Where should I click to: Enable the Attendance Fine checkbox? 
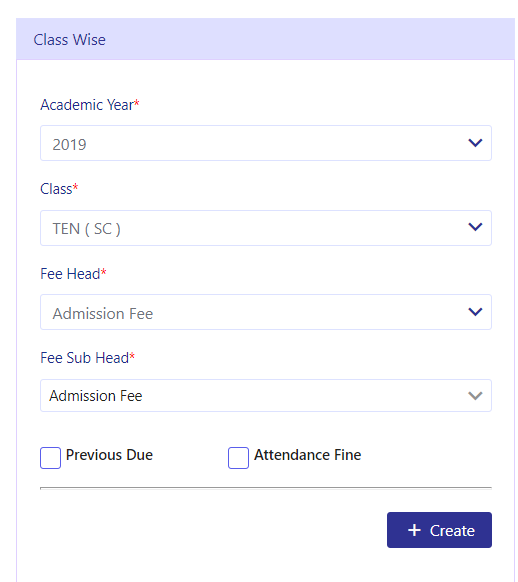(238, 458)
